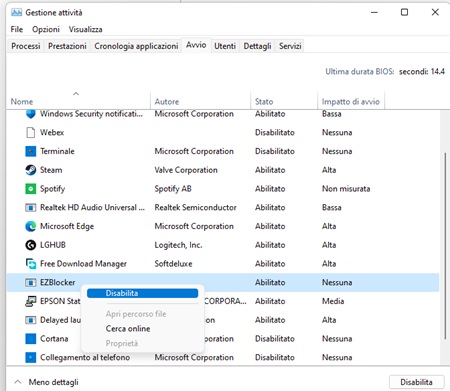Click the greyed Proprietà context entry

coord(122,343)
